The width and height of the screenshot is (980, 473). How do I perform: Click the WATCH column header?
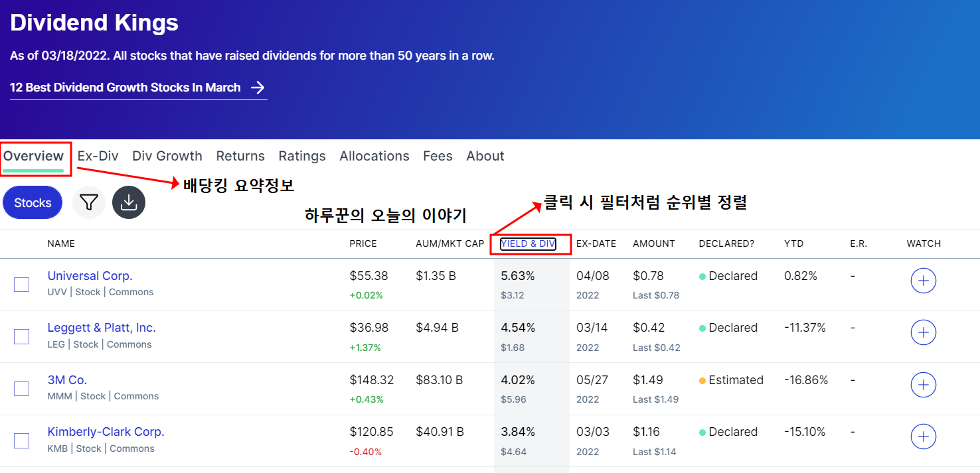pos(924,243)
